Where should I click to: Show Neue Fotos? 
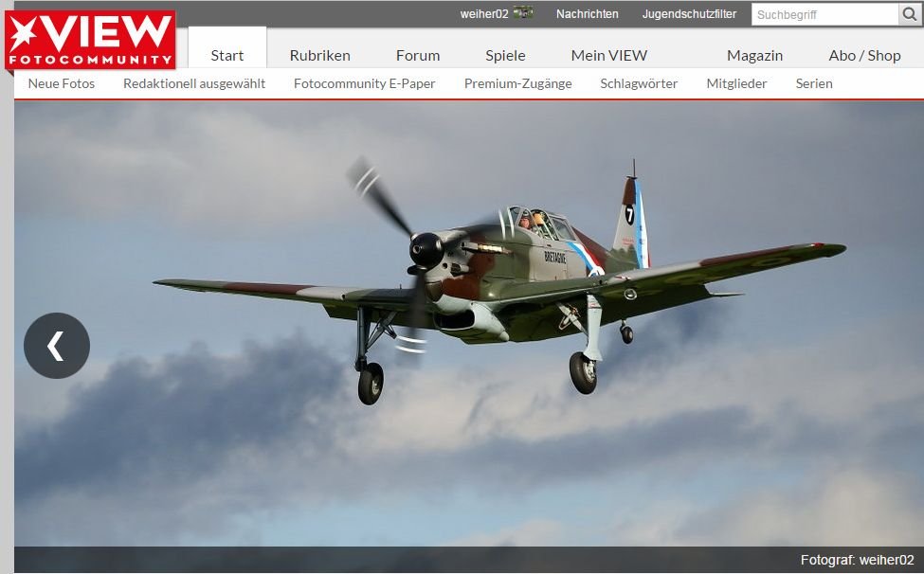point(62,83)
